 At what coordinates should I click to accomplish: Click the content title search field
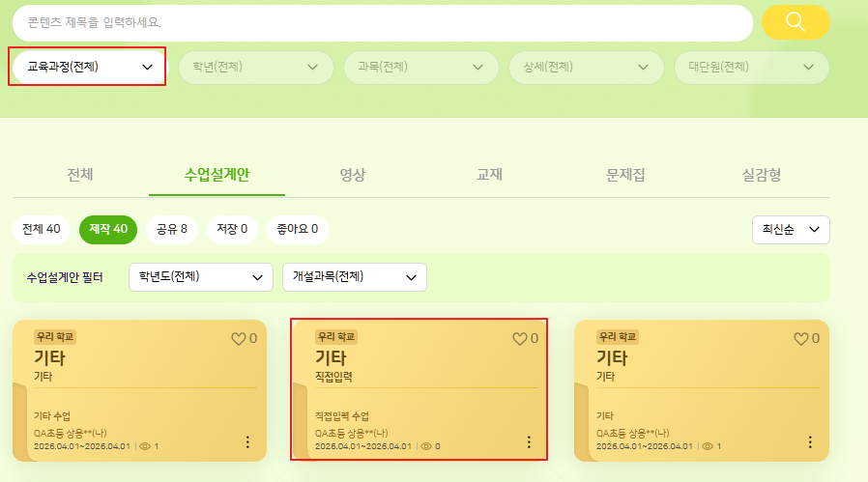(x=383, y=22)
